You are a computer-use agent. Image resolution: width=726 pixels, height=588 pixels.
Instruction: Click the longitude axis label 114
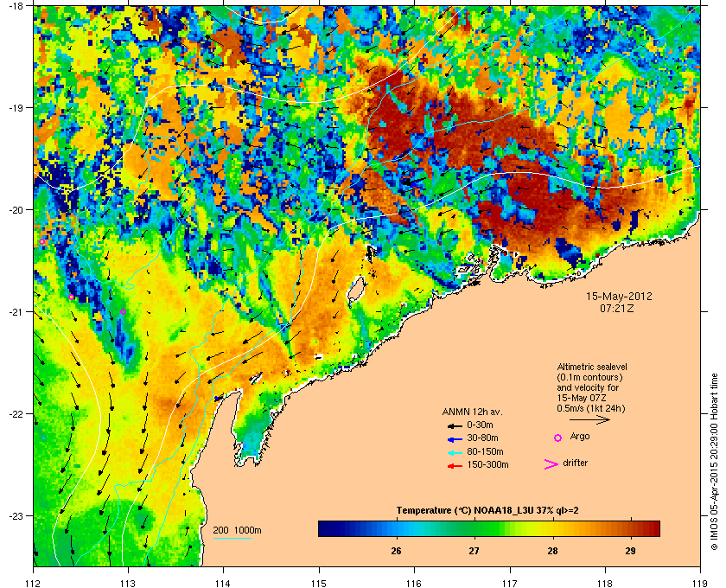223,583
